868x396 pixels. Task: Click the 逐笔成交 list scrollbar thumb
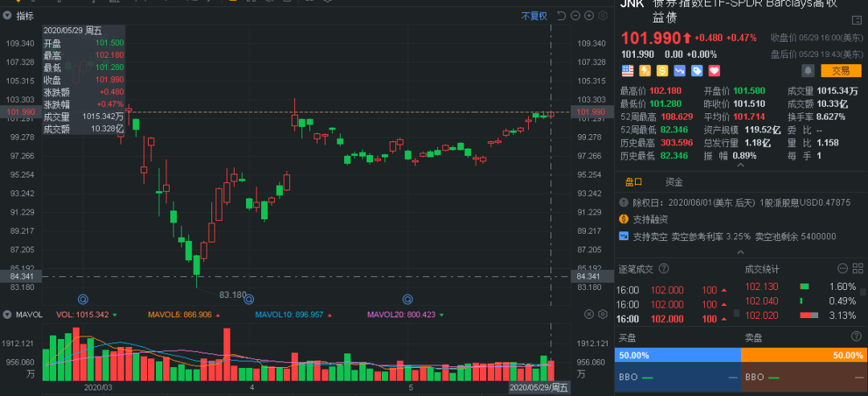736,313
